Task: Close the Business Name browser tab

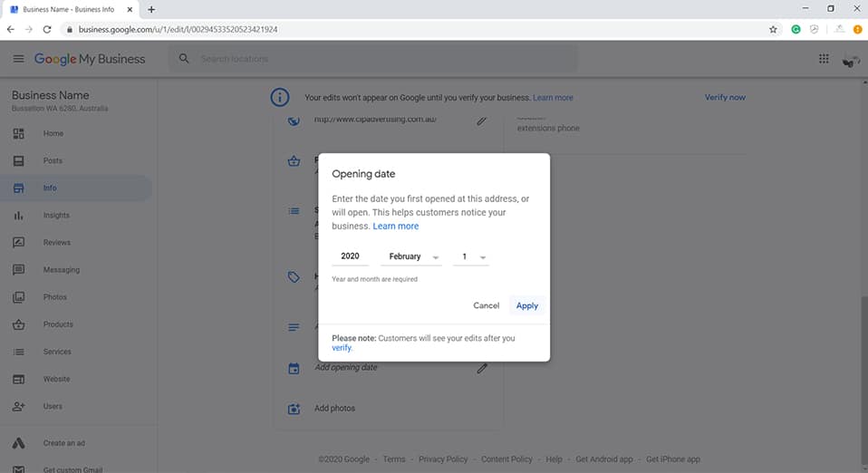Action: point(130,9)
